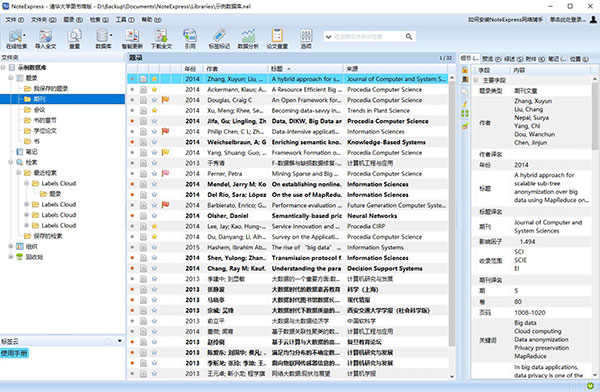Expand the first Labels Cloud folder
Image resolution: width=600 pixels, height=392 pixels.
(x=27, y=183)
